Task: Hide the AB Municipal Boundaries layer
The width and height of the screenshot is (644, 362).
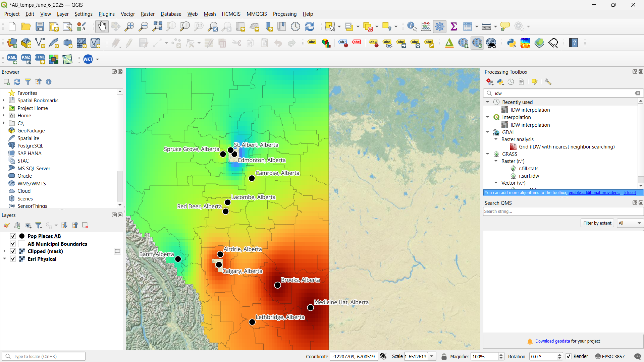Action: pyautogui.click(x=12, y=244)
